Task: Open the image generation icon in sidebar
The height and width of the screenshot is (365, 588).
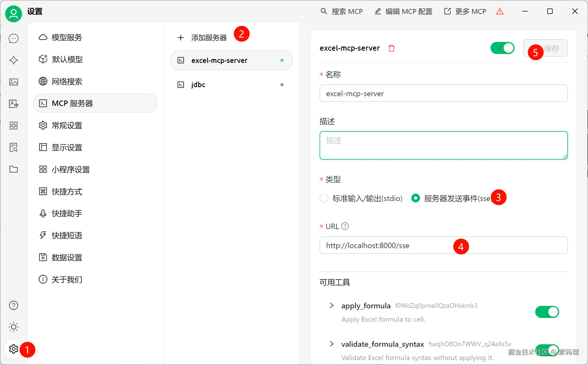Action: click(13, 82)
